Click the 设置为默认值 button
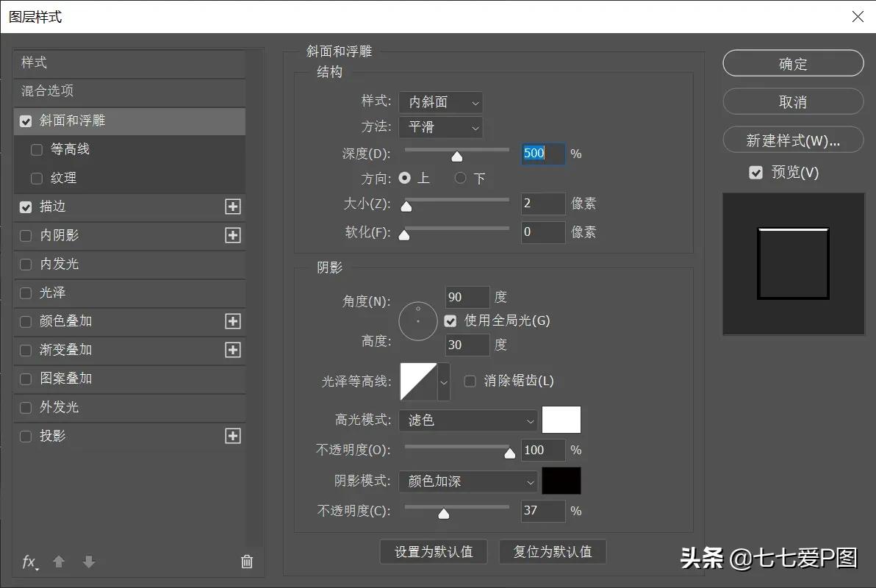The width and height of the screenshot is (876, 588). [x=434, y=552]
